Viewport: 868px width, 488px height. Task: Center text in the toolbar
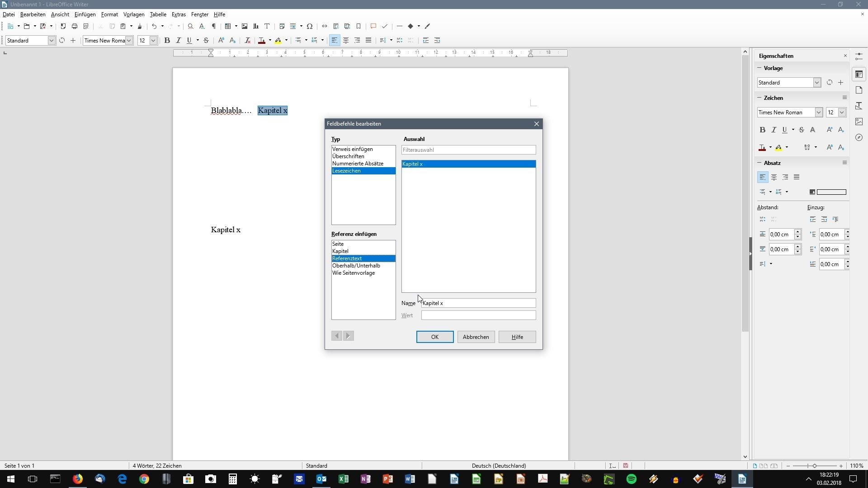(346, 40)
